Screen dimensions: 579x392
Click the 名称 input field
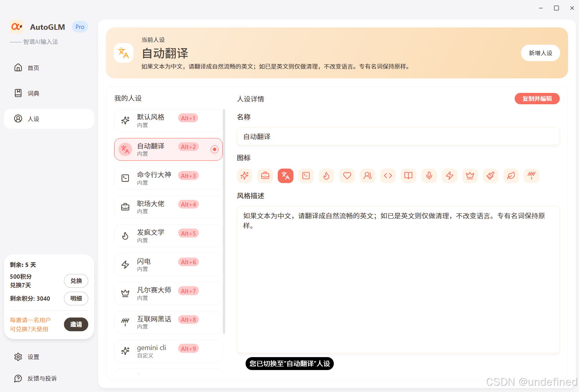pyautogui.click(x=398, y=136)
